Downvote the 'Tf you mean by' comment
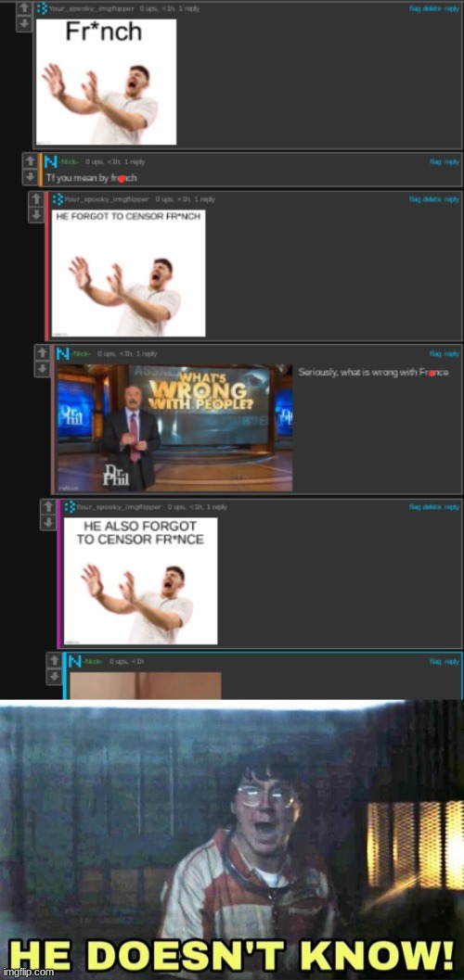Image resolution: width=464 pixels, height=980 pixels. pyautogui.click(x=30, y=177)
